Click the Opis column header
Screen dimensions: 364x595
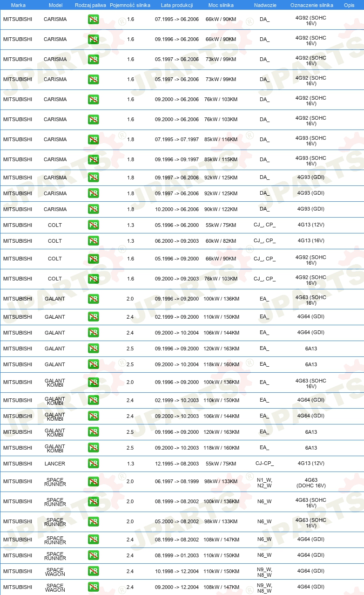(x=349, y=5)
